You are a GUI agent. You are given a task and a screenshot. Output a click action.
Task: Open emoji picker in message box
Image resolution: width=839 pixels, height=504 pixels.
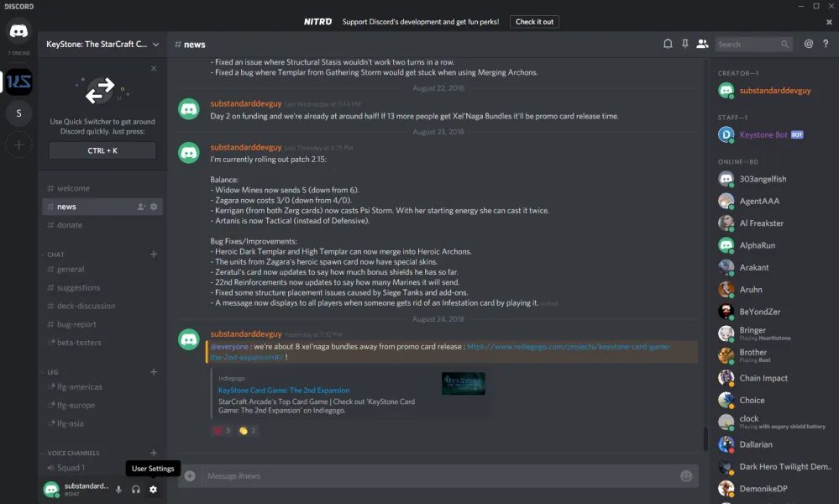click(686, 475)
